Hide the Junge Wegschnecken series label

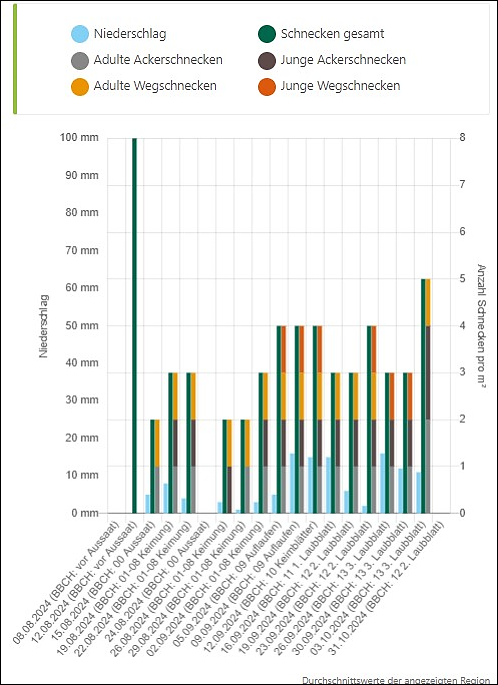(x=340, y=86)
